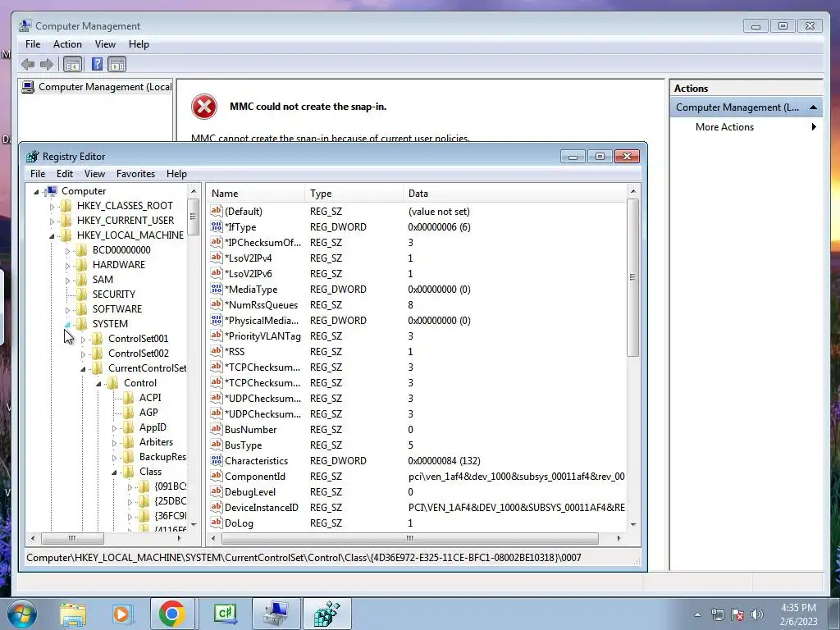Select the Characteristics DWORD value icon

pos(217,460)
